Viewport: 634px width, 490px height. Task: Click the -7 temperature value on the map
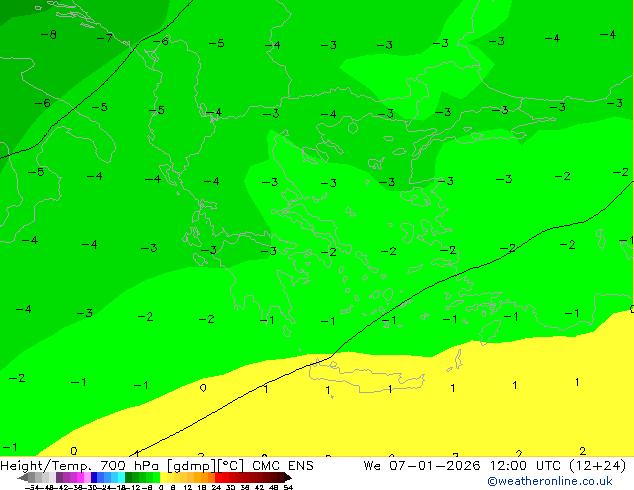(105, 38)
